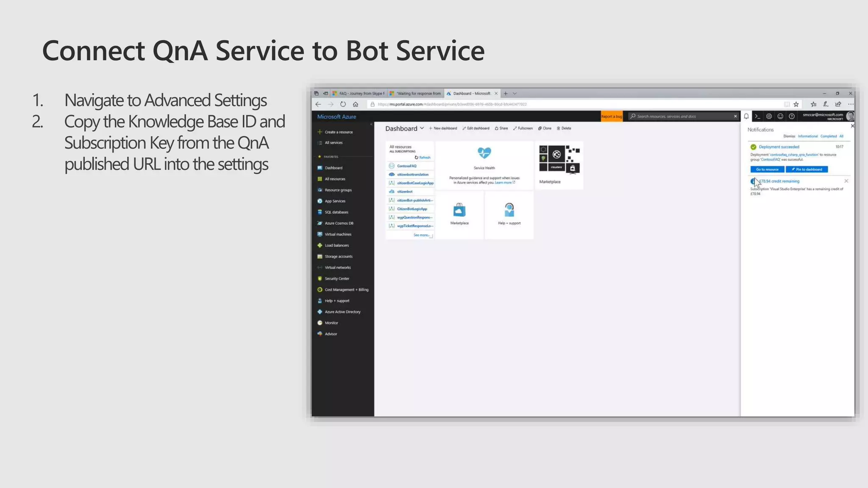Collapse the left sidebar menu chevron
Viewport: 868px width, 488px height.
point(371,124)
